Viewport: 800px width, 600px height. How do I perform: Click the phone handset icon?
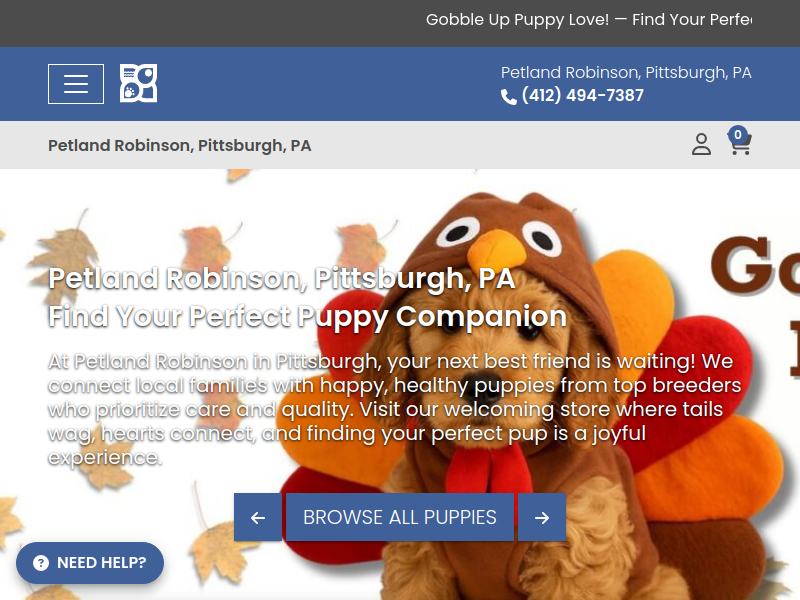click(509, 96)
